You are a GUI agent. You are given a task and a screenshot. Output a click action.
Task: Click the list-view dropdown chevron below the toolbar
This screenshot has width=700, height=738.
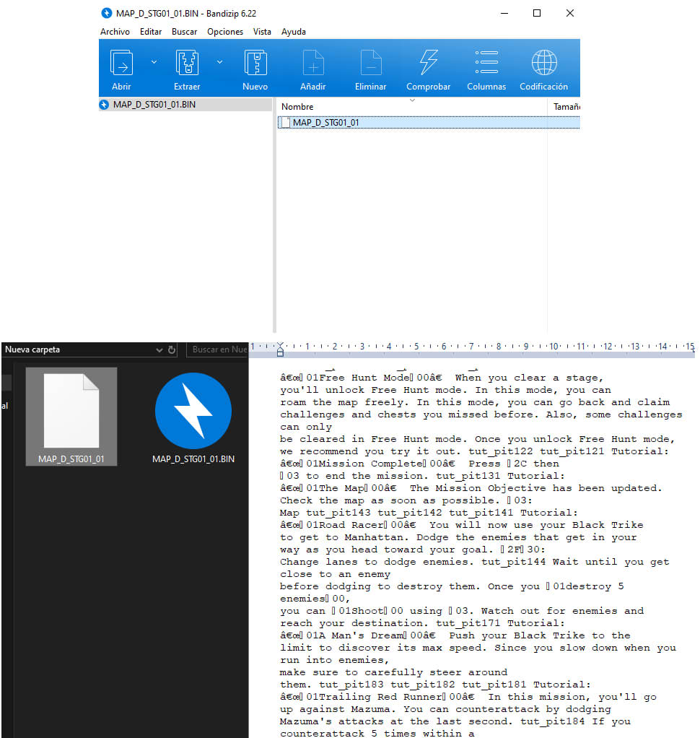pyautogui.click(x=412, y=100)
